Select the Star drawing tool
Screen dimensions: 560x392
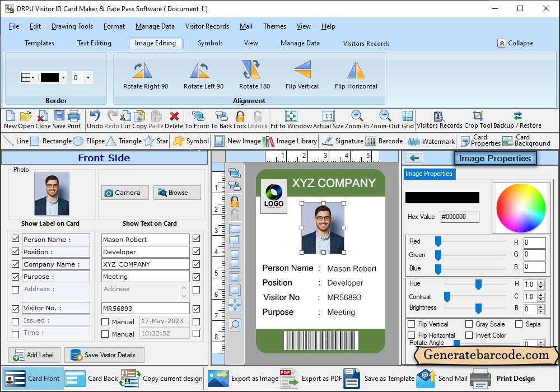click(x=156, y=141)
